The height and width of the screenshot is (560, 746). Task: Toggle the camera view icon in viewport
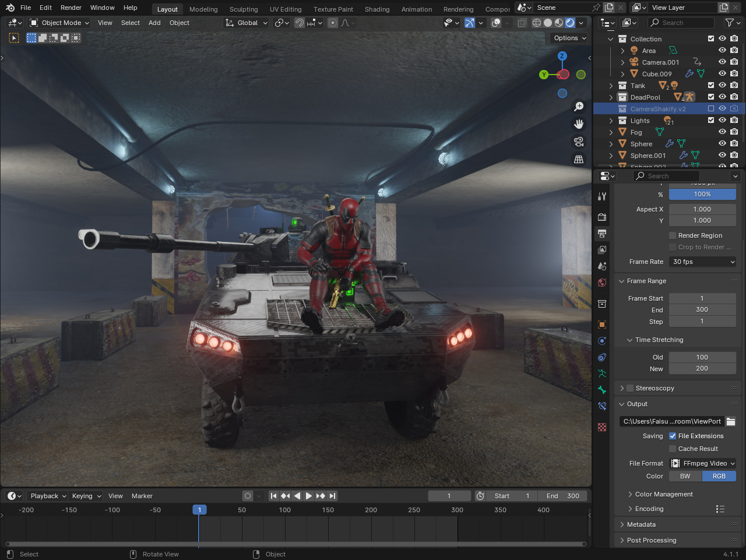point(579,142)
